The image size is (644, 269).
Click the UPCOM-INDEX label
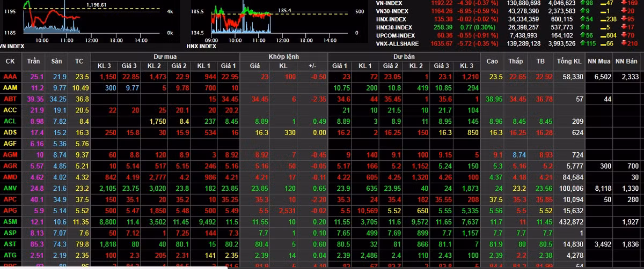(x=394, y=35)
